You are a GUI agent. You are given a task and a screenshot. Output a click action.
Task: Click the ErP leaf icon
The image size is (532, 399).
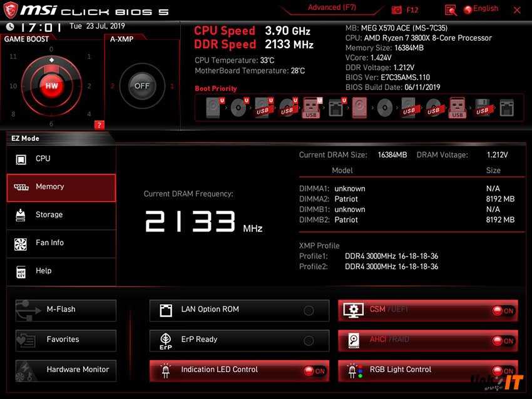[x=166, y=341]
